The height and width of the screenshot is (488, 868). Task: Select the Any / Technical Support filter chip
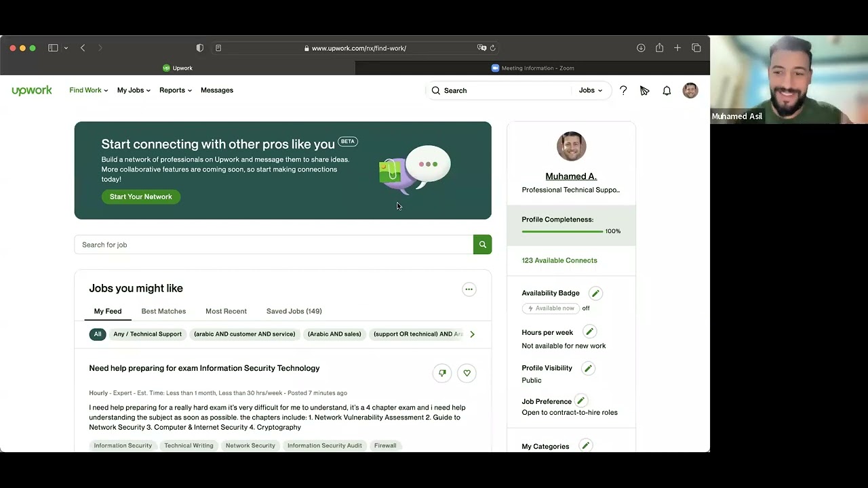[147, 334]
